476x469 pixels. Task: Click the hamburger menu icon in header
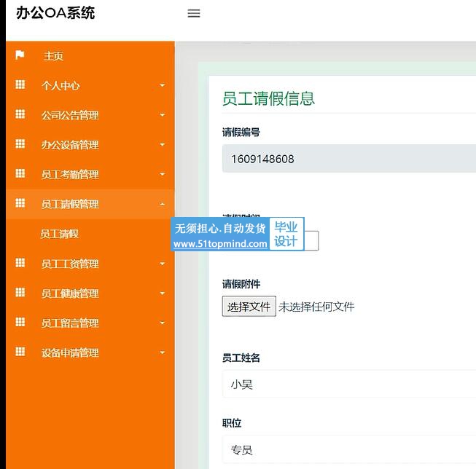[x=193, y=13]
